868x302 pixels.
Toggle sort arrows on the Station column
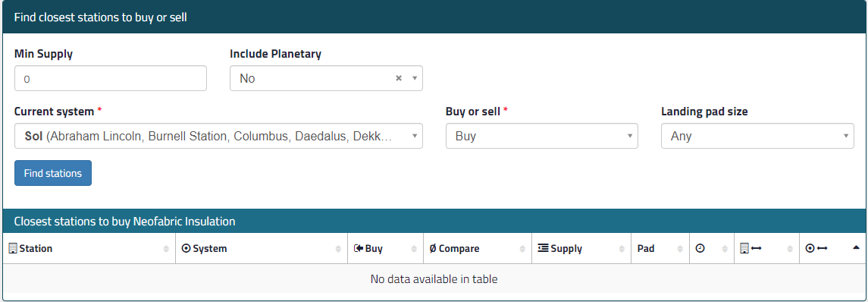pyautogui.click(x=166, y=250)
